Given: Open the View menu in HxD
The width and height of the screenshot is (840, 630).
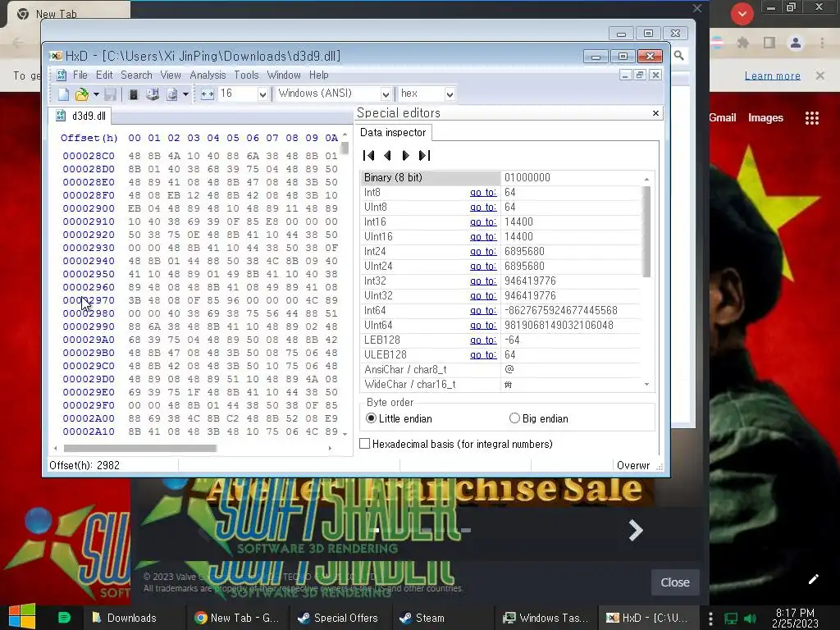Looking at the screenshot, I should (171, 75).
